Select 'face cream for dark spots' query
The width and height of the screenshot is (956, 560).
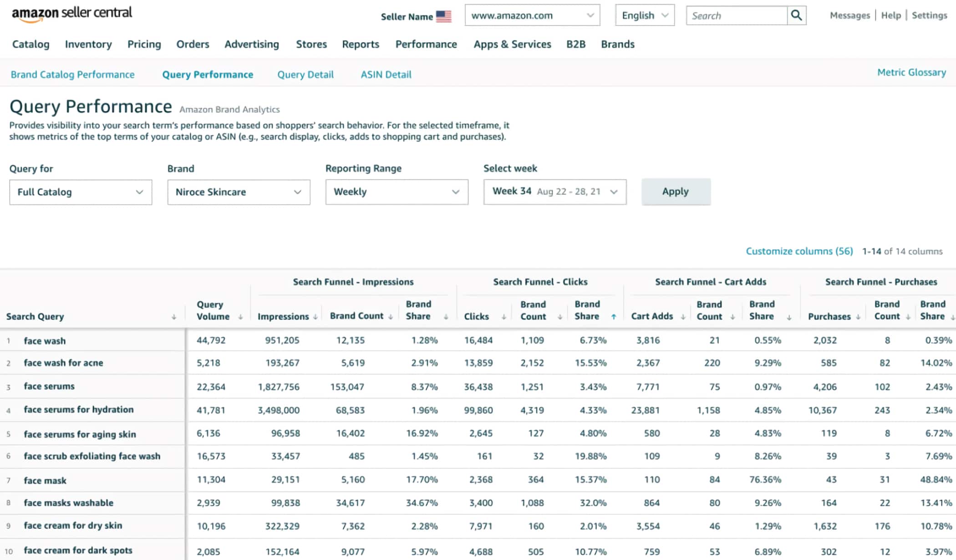pyautogui.click(x=78, y=550)
